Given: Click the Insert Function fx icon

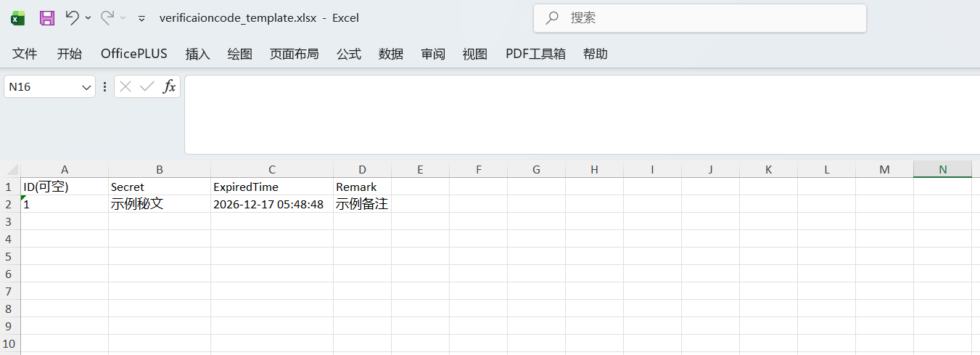Looking at the screenshot, I should click(x=169, y=87).
